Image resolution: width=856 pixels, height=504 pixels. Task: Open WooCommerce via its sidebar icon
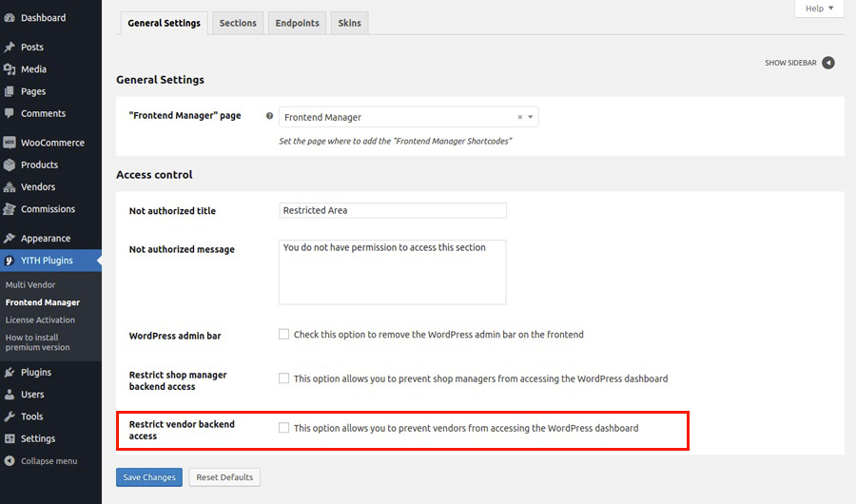tap(10, 143)
